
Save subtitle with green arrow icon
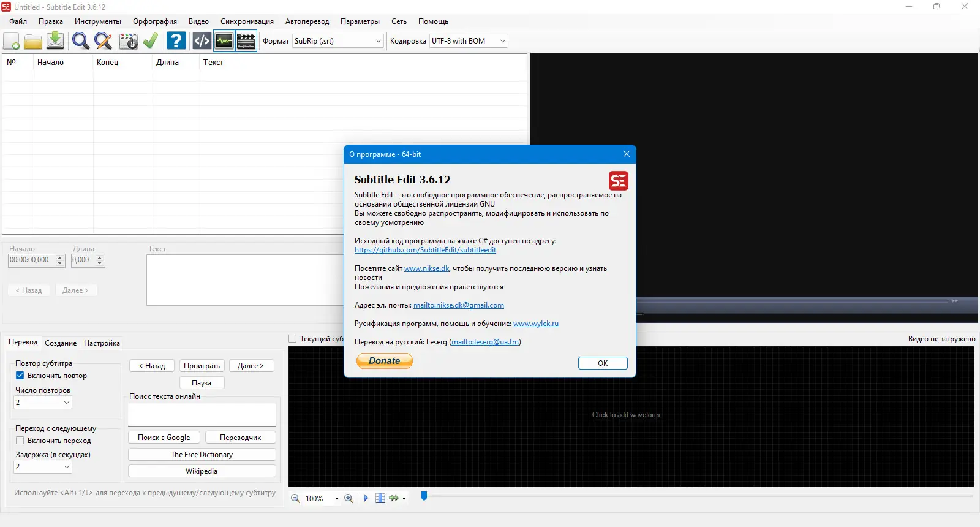click(55, 41)
